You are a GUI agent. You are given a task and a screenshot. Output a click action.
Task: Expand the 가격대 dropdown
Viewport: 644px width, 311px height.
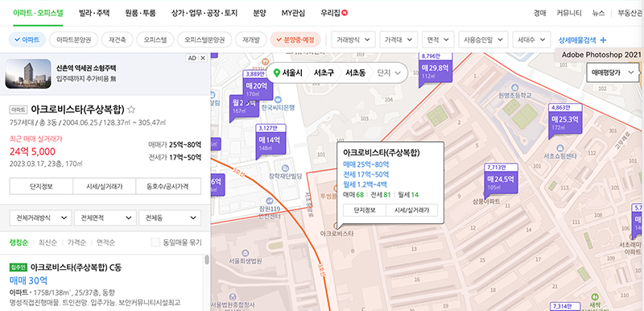398,39
